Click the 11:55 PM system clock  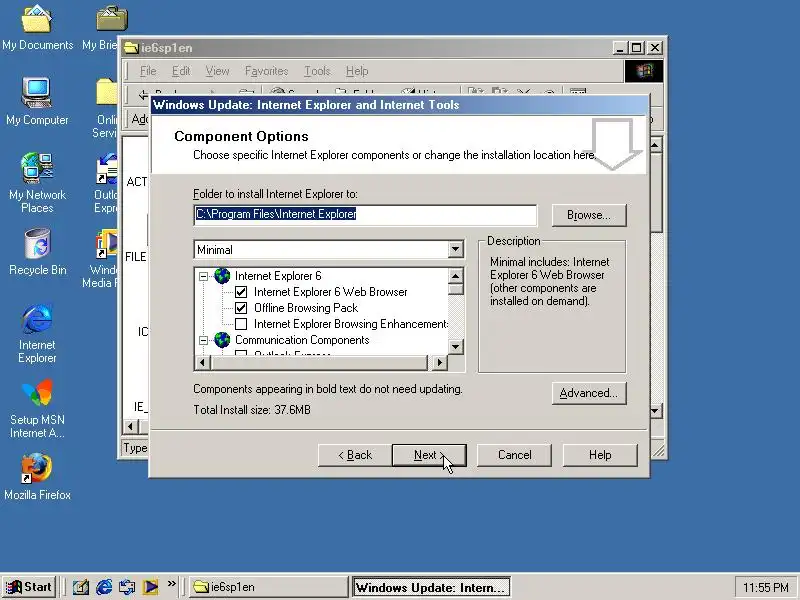point(765,587)
